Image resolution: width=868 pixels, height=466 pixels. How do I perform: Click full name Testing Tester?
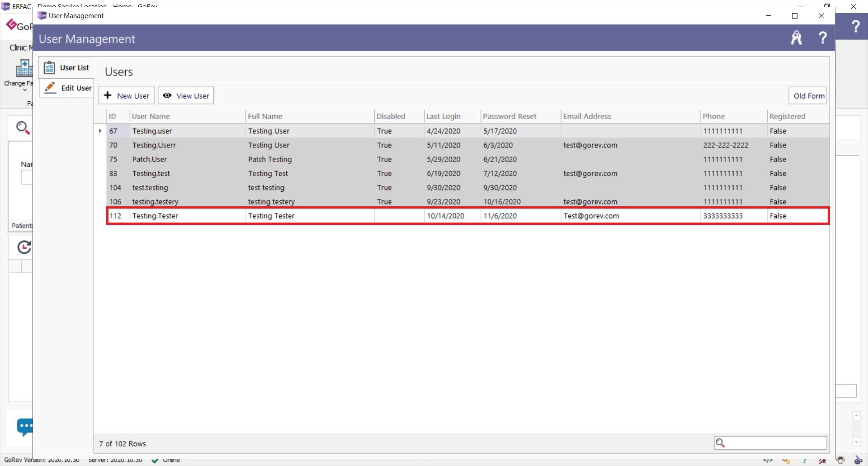[271, 216]
